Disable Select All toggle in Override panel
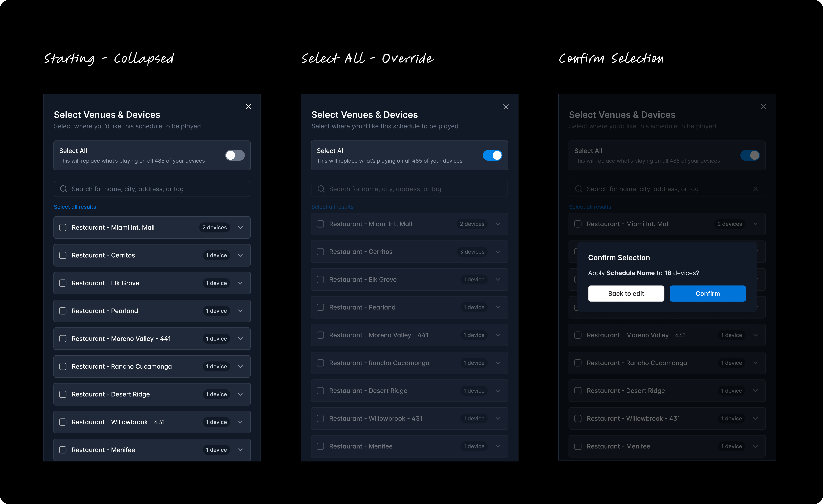 click(492, 155)
